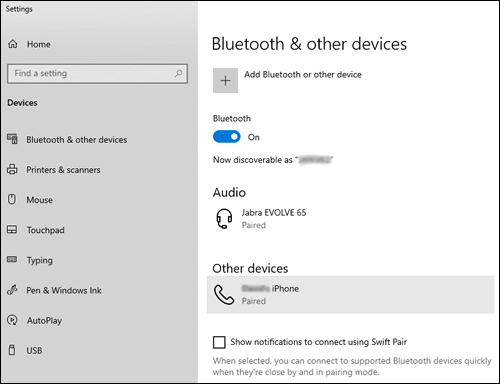500x384 pixels.
Task: Click the search magnifier icon
Action: (x=179, y=73)
